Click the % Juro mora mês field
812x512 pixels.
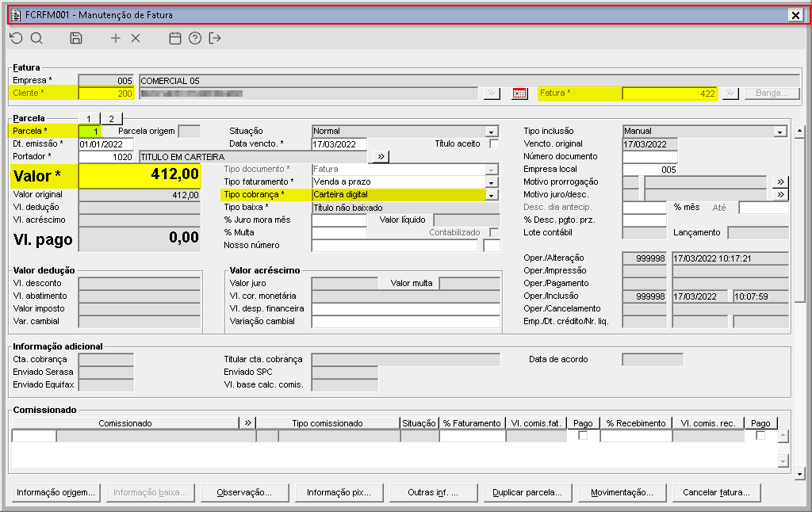(339, 220)
